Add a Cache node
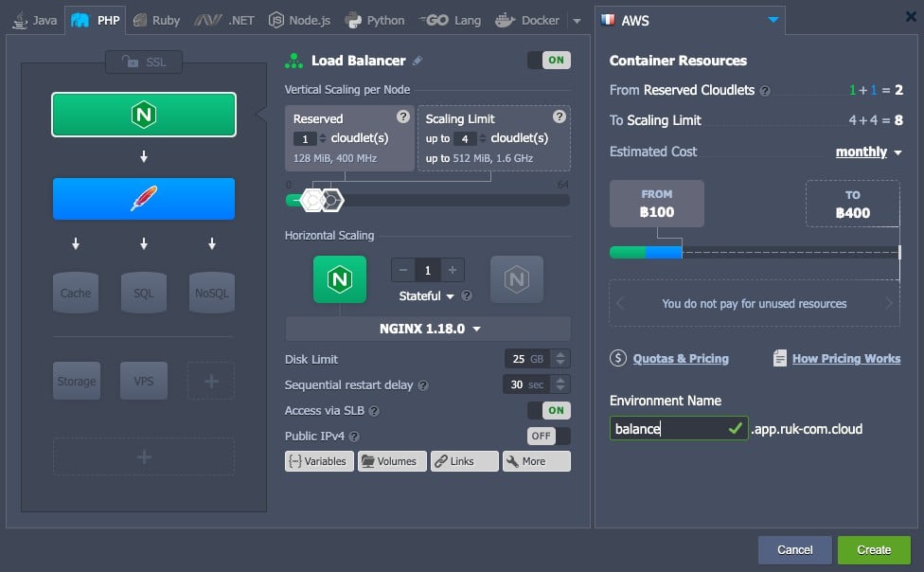This screenshot has height=572, width=924. pyautogui.click(x=76, y=293)
